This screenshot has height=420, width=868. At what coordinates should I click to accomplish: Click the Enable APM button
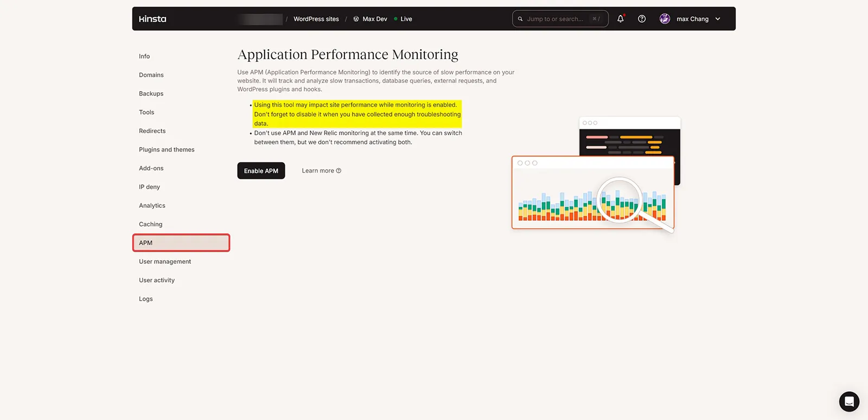[261, 171]
